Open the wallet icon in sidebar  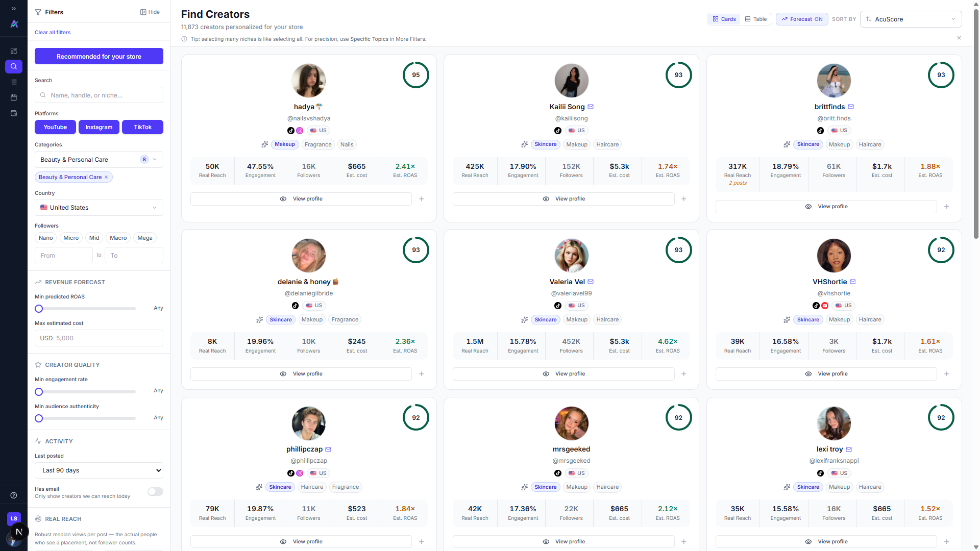(14, 113)
